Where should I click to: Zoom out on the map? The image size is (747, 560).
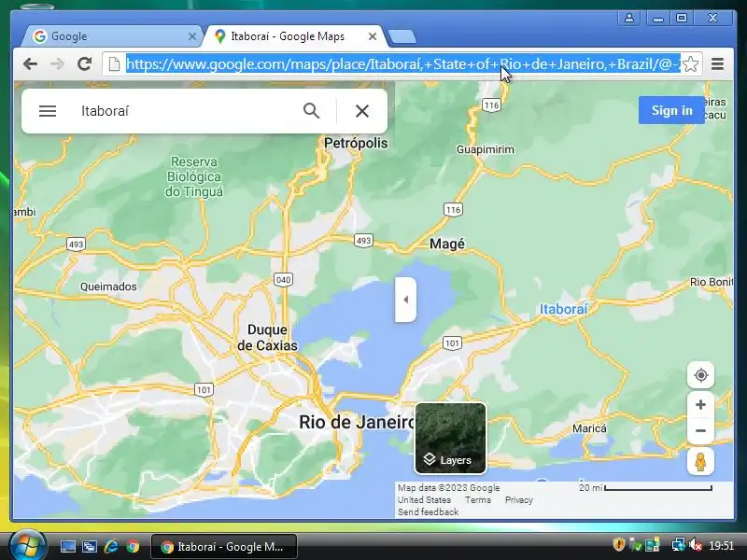(701, 431)
